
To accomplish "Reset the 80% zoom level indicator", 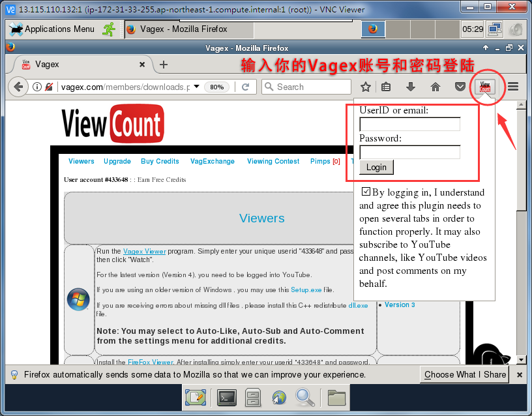I will pos(217,87).
